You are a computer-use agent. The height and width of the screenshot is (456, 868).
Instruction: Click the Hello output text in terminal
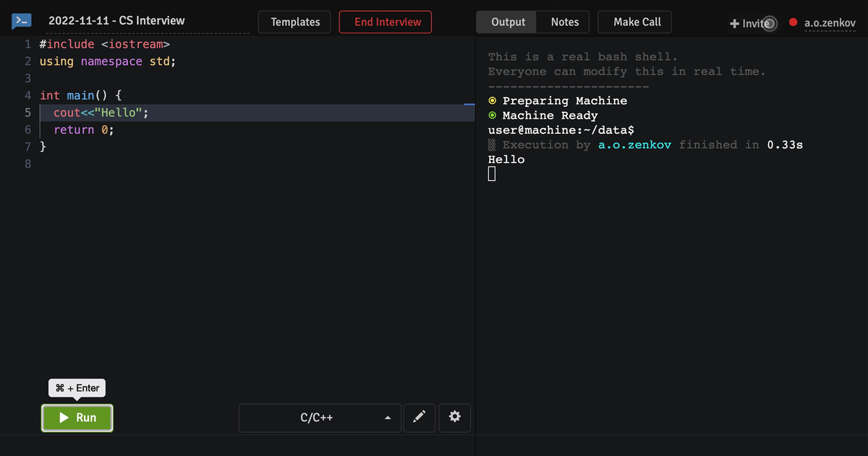(506, 159)
